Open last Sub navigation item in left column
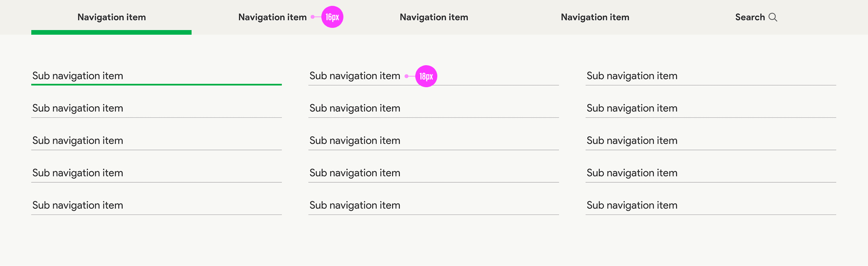 [x=78, y=205]
